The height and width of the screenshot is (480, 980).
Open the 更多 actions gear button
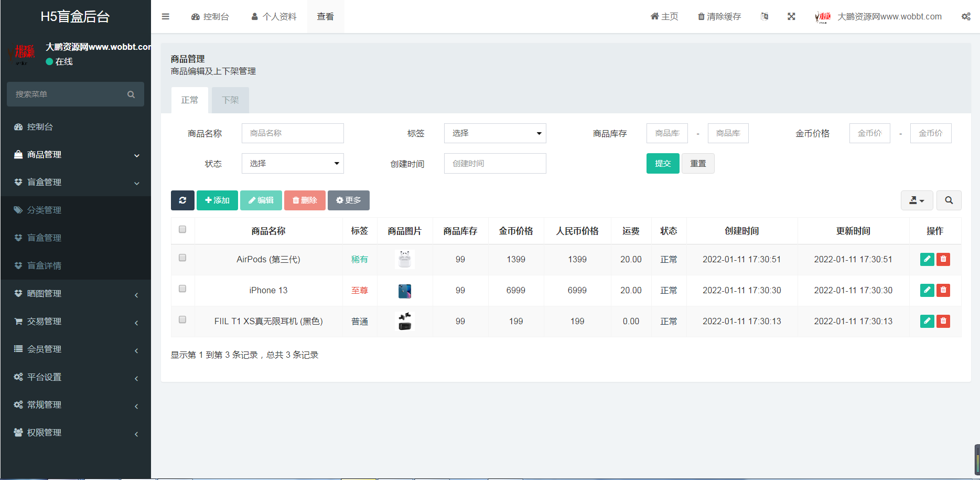348,200
